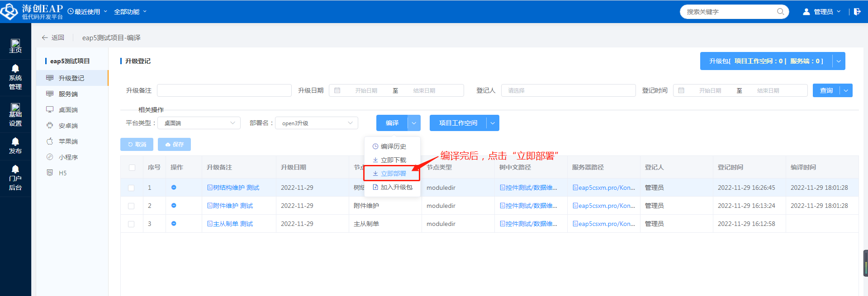Select the checkbox for row 1
868x296 pixels.
(x=131, y=188)
